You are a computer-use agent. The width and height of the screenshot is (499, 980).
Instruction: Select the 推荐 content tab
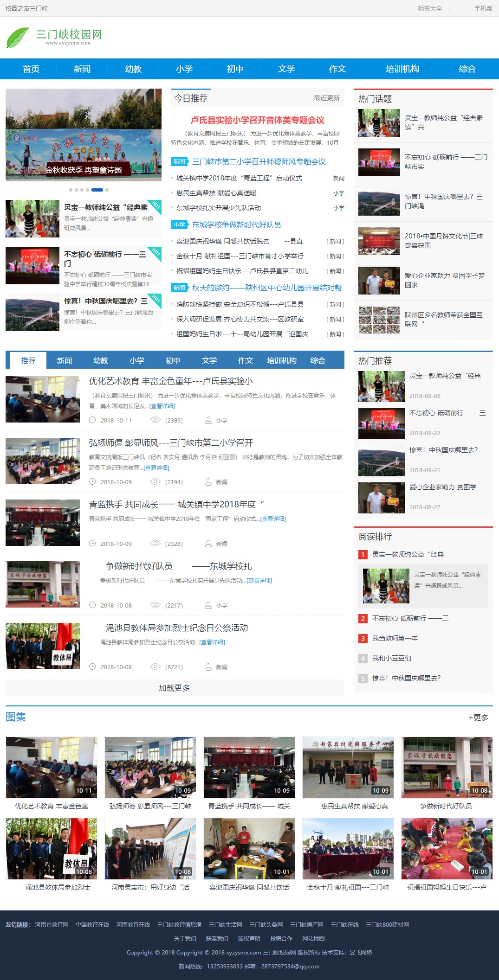click(x=28, y=361)
